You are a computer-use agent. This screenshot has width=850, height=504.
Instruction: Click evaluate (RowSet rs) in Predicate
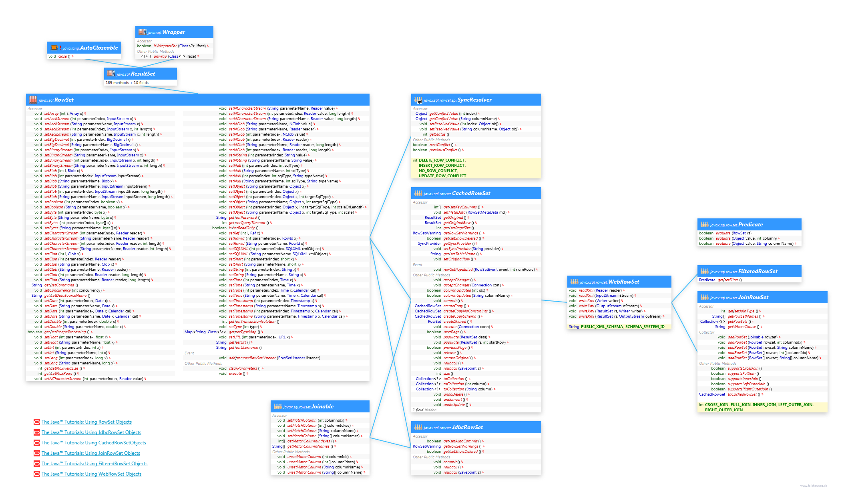733,233
